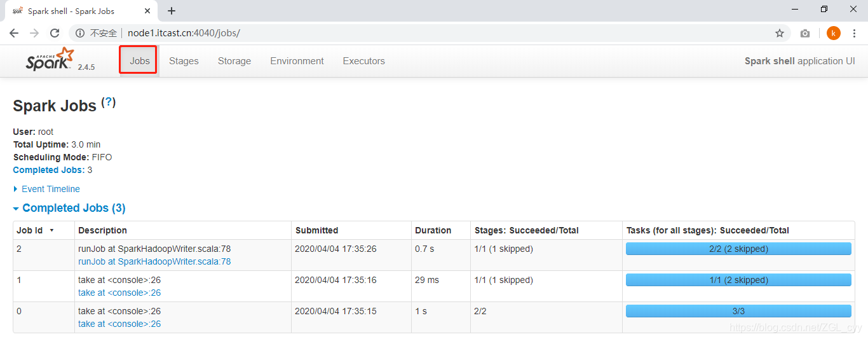
Task: Click duration value 0.7 s
Action: click(x=424, y=249)
